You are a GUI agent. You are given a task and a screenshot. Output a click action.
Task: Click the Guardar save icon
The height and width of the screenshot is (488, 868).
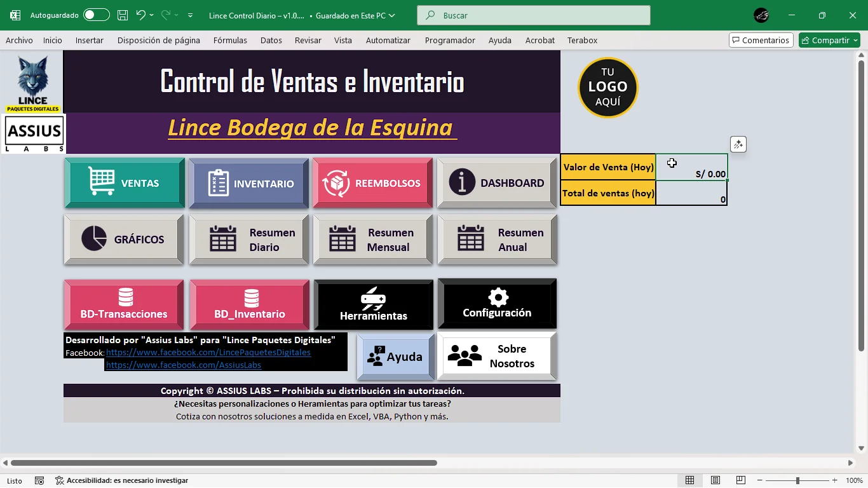[122, 15]
